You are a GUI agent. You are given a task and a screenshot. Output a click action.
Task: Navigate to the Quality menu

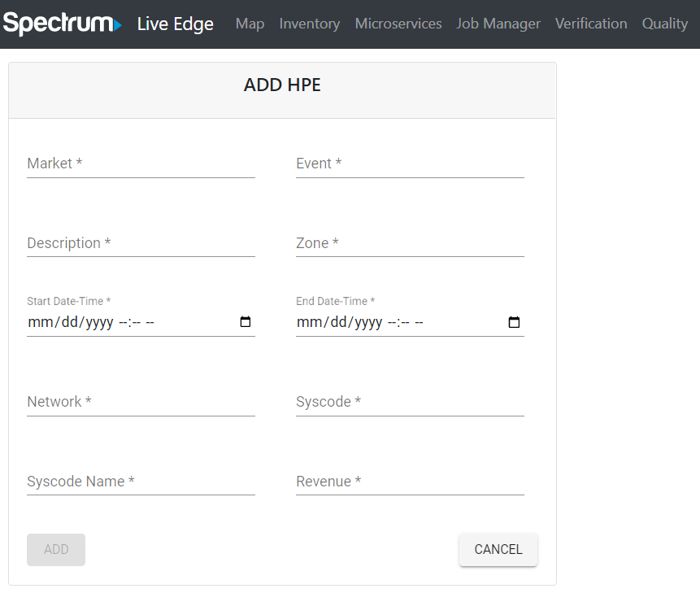[665, 24]
